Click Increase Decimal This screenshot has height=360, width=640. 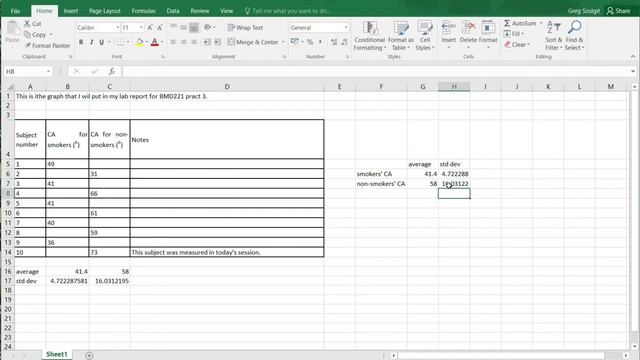point(334,42)
